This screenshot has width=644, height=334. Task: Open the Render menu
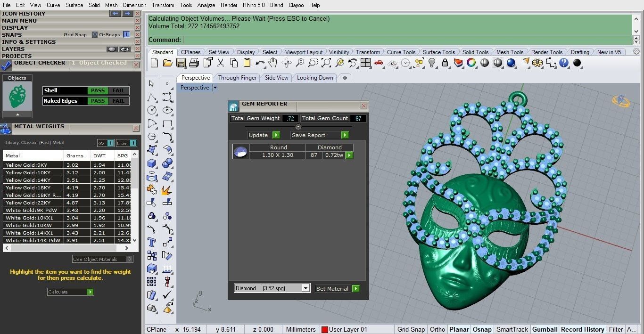pyautogui.click(x=229, y=5)
